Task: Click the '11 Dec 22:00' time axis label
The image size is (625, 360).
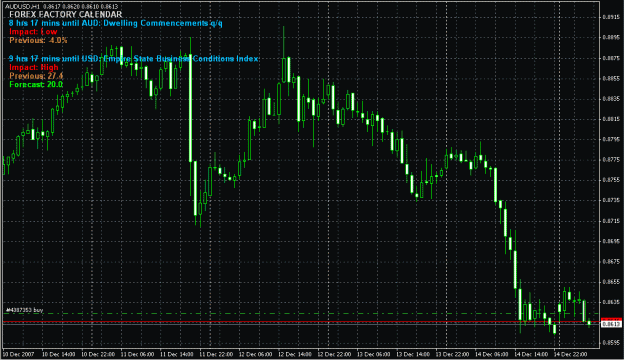Action: click(216, 354)
